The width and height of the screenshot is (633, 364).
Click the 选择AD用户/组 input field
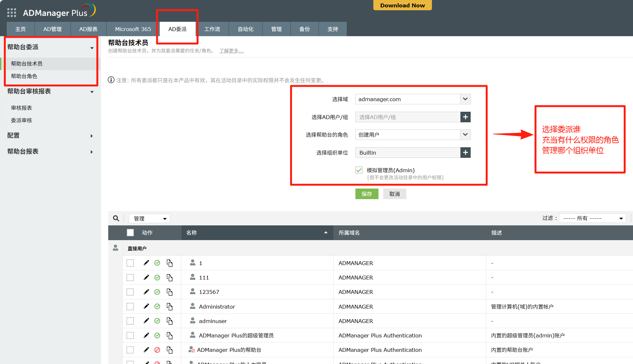(x=408, y=117)
